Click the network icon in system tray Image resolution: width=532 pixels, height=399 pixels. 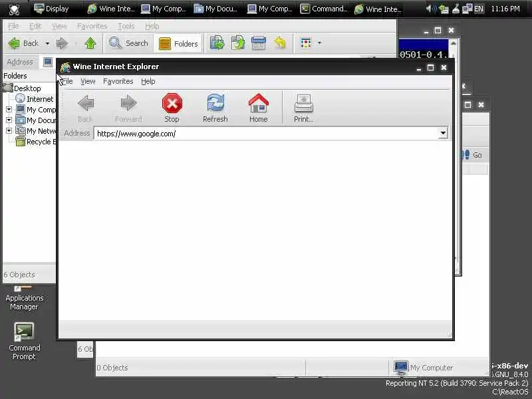pos(467,9)
